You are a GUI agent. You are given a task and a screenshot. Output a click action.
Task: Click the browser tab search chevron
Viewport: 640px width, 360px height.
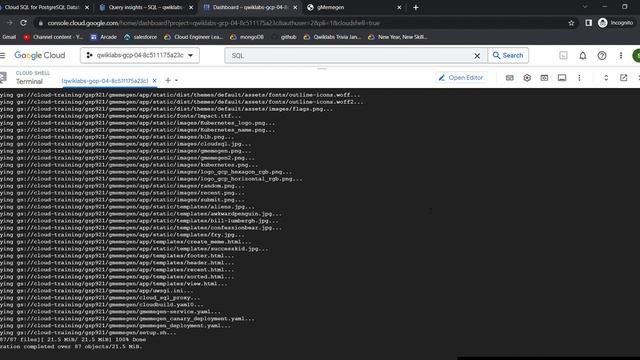[585, 7]
